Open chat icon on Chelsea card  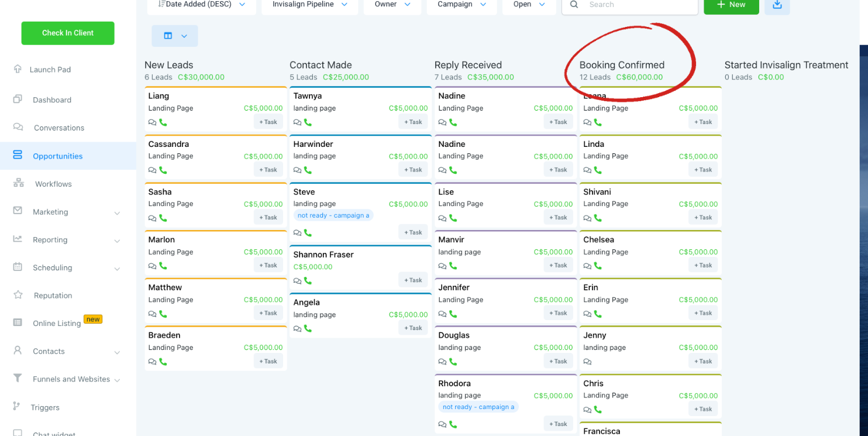[x=588, y=266]
